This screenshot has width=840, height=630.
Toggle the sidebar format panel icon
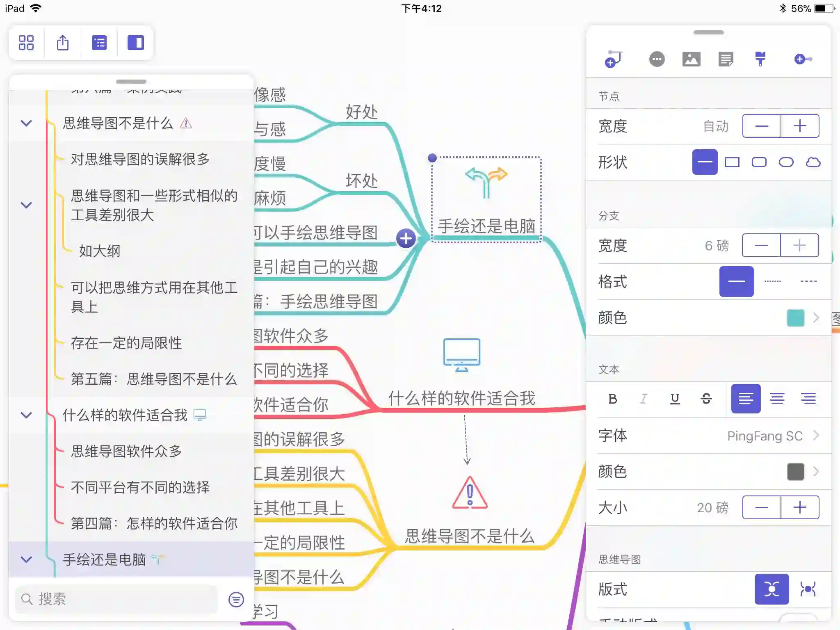(x=135, y=43)
